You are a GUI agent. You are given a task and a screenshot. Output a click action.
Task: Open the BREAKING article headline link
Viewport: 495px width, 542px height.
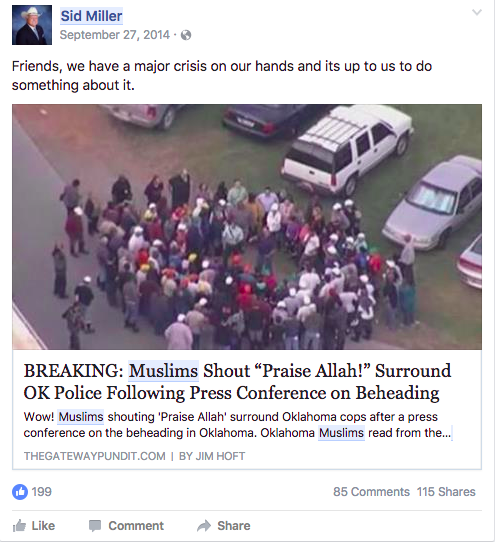[x=237, y=382]
